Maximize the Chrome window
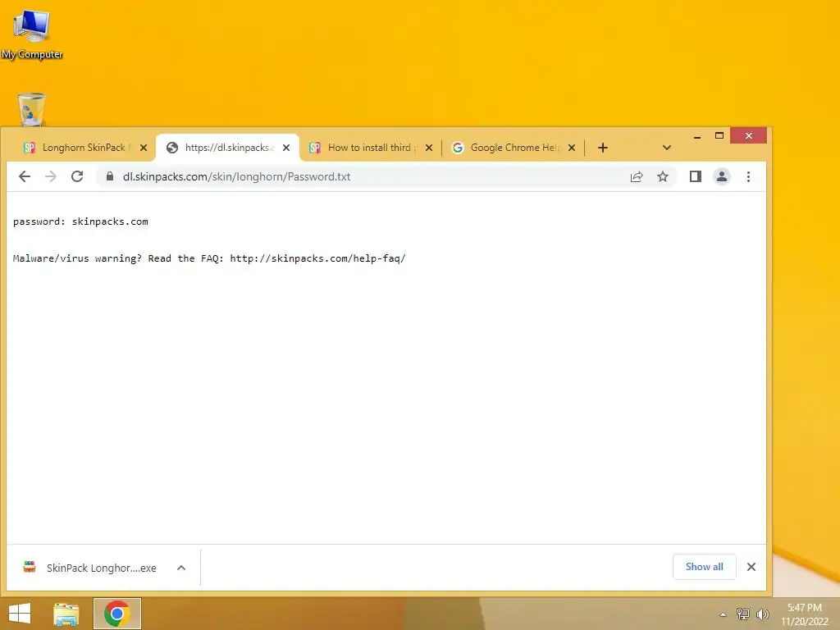 tap(719, 135)
